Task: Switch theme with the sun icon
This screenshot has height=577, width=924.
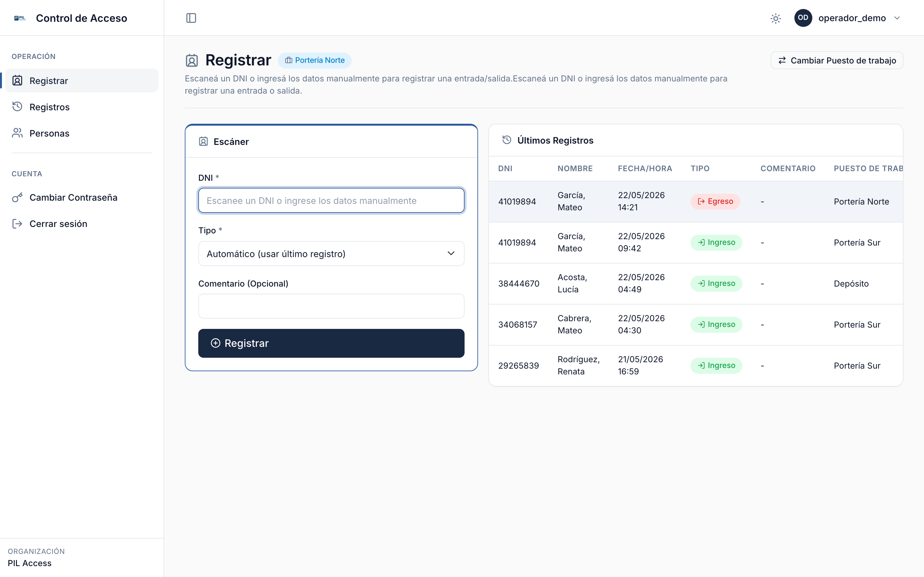Action: coord(775,18)
